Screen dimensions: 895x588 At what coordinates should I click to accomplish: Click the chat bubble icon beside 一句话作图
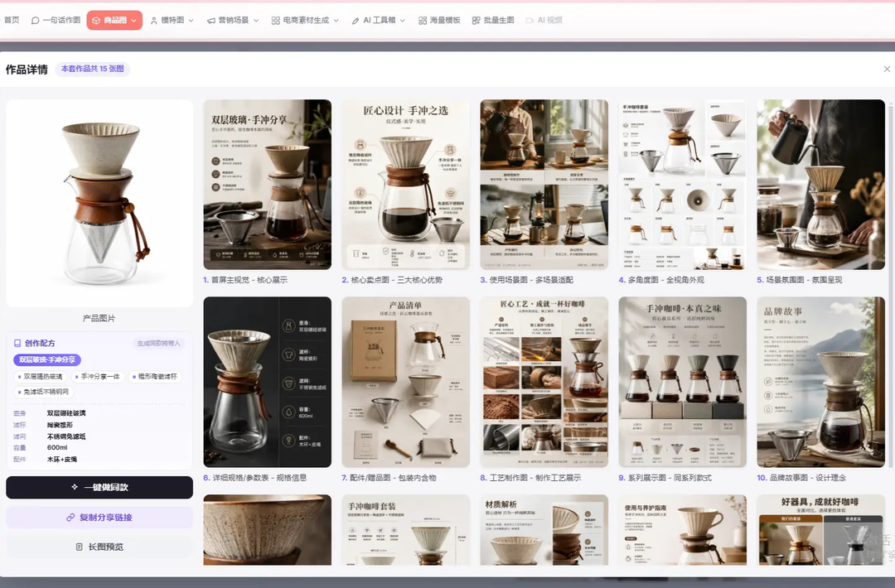(36, 21)
